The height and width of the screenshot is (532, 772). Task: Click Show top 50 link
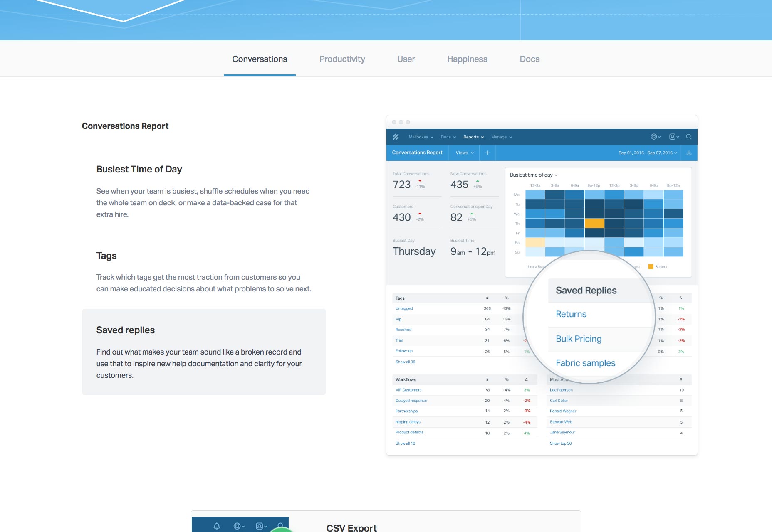click(561, 443)
